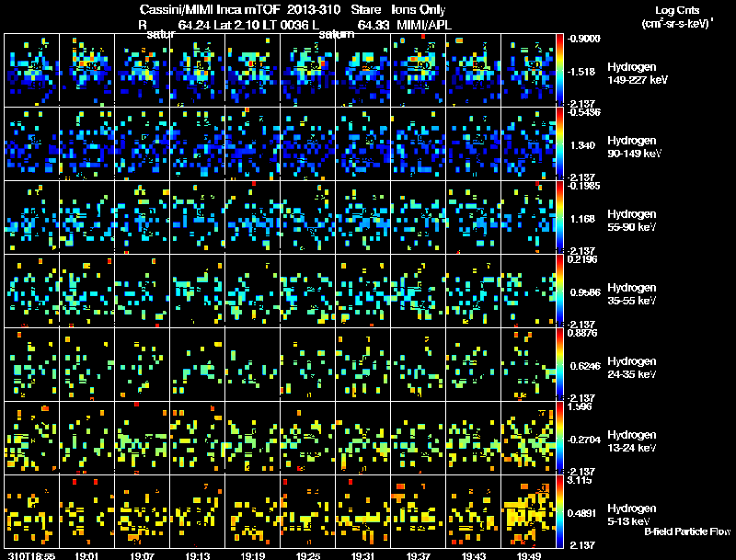Click the 0.9586 color scale value
Viewport: 736px width, 560px height.
tap(585, 292)
